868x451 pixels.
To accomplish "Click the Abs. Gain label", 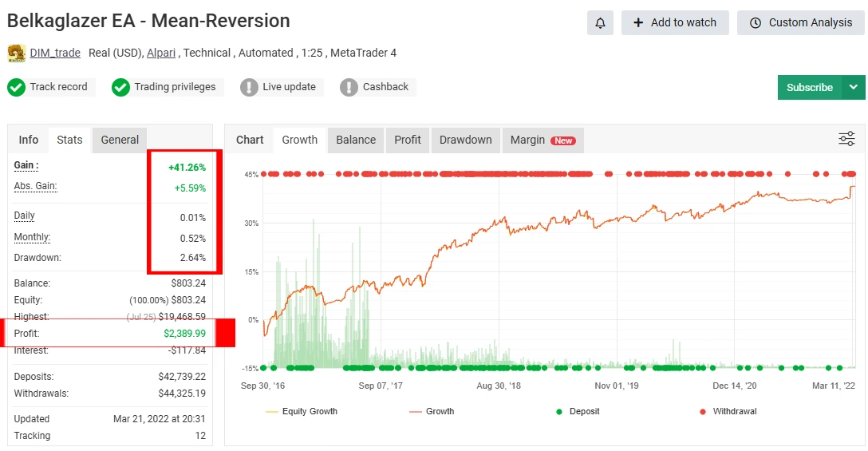I will click(x=35, y=186).
